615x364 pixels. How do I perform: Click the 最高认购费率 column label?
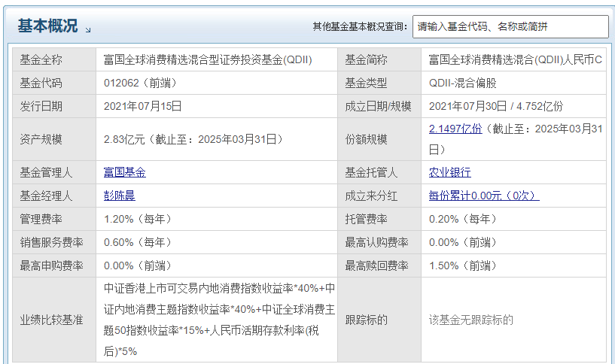pos(376,242)
